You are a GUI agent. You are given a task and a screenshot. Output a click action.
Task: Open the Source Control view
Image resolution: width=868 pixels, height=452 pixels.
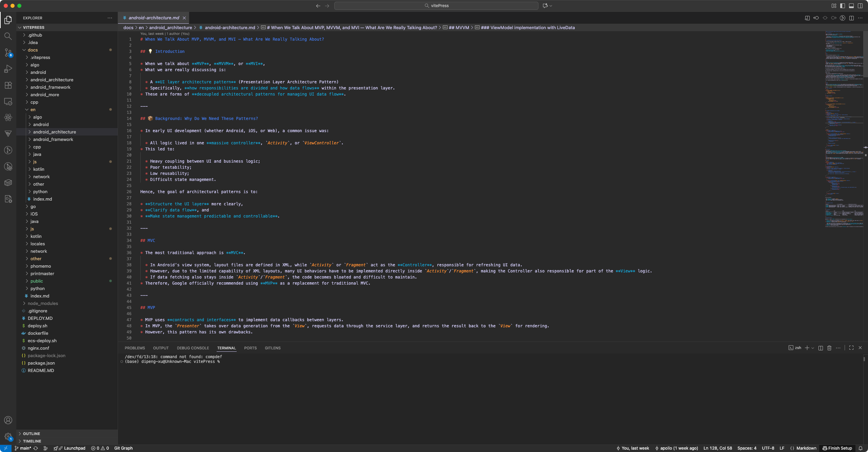8,52
